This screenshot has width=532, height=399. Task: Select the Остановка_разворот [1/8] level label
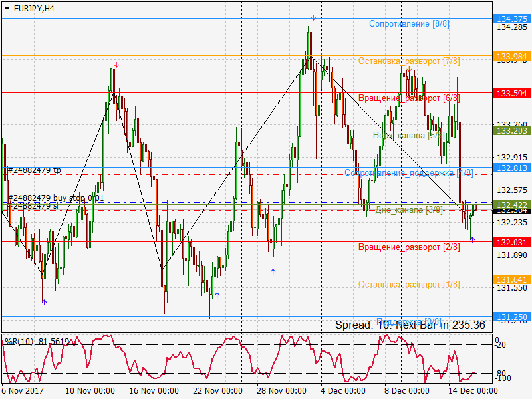409,285
